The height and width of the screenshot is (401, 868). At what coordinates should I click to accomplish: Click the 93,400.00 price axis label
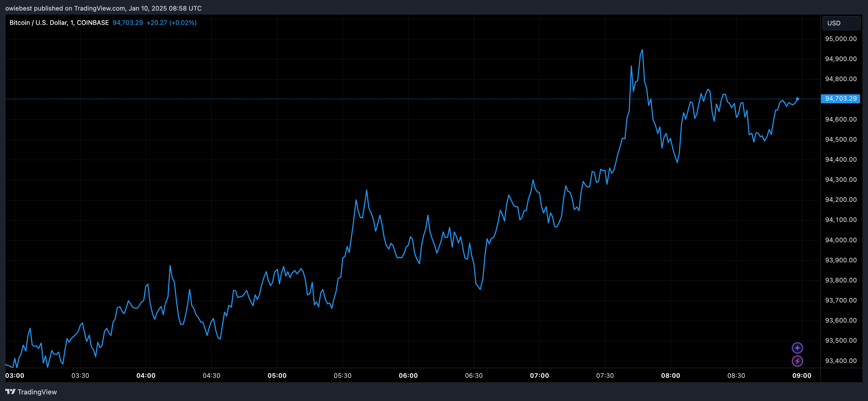pos(841,361)
